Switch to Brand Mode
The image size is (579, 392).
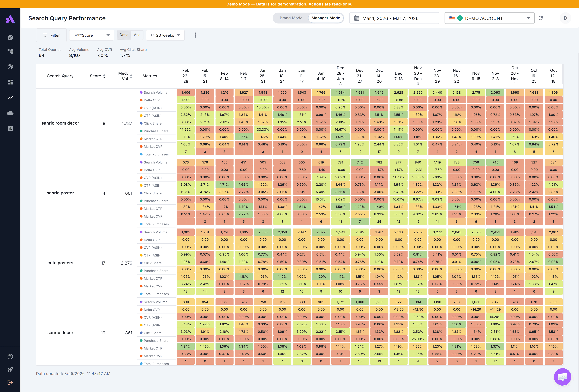291,18
